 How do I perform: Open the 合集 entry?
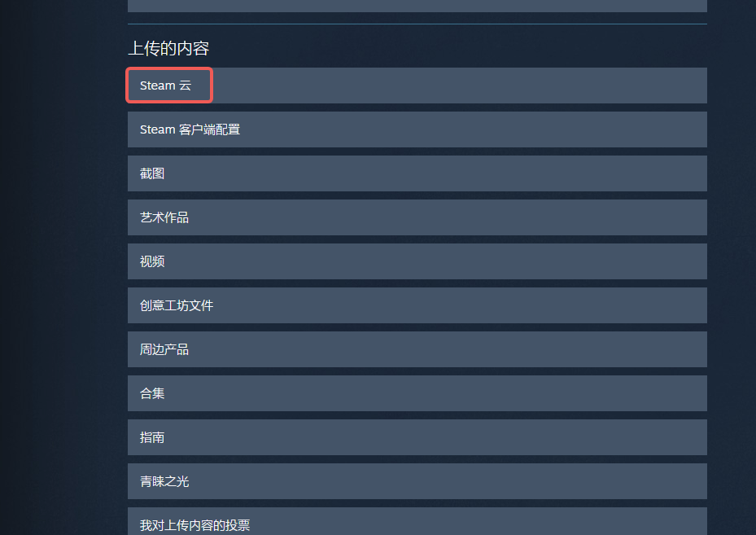point(417,393)
